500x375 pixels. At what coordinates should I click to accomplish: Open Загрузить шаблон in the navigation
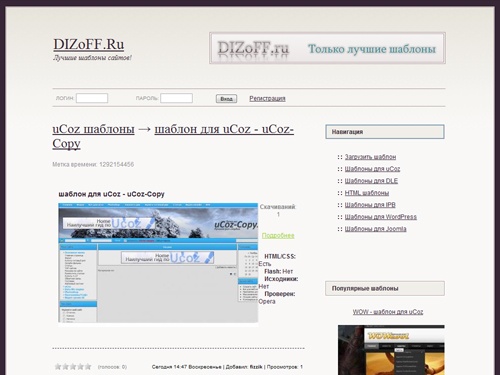(370, 157)
